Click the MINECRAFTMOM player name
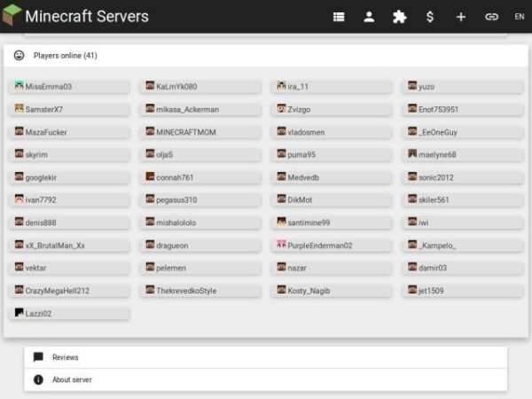This screenshot has width=532, height=399. (x=186, y=132)
